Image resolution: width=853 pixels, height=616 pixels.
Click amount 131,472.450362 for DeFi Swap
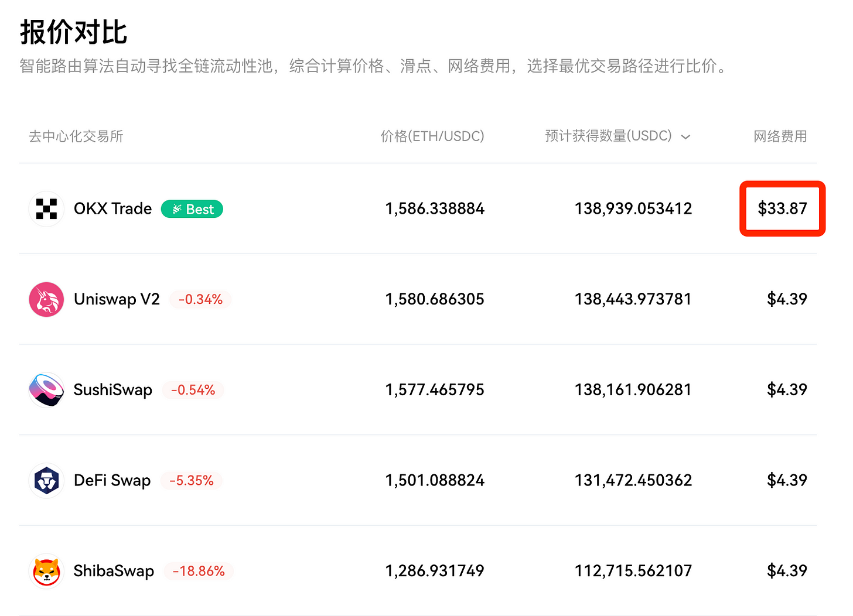pos(633,480)
